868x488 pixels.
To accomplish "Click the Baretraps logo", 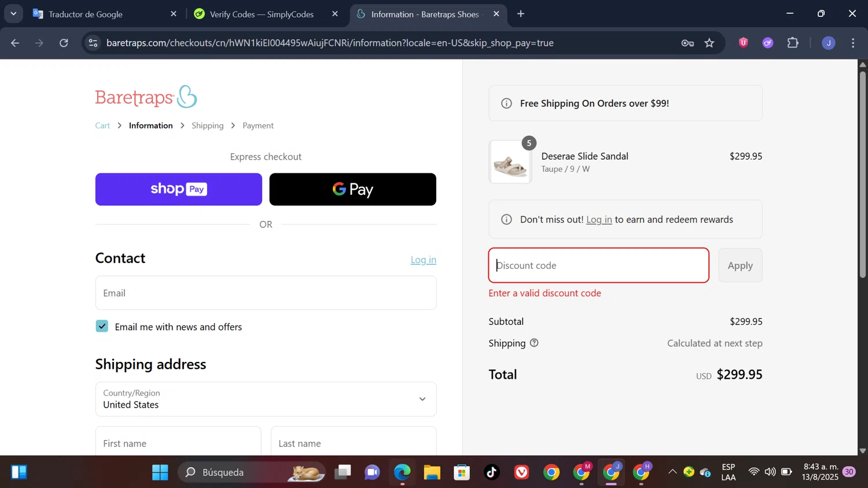I will 146,97.
